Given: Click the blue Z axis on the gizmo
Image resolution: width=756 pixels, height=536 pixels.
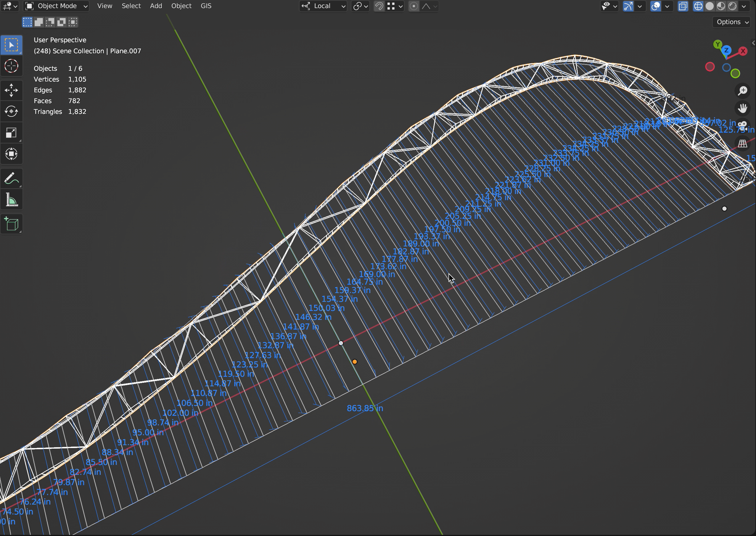Looking at the screenshot, I should point(726,50).
